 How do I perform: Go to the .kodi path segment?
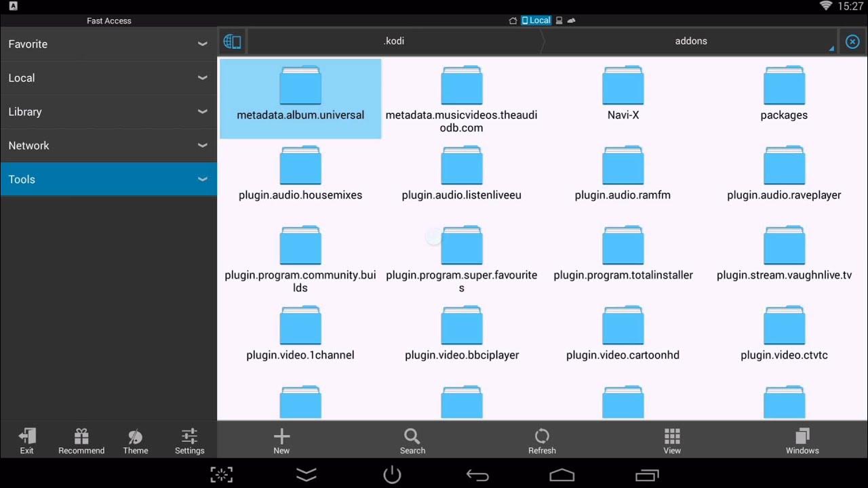pyautogui.click(x=394, y=41)
